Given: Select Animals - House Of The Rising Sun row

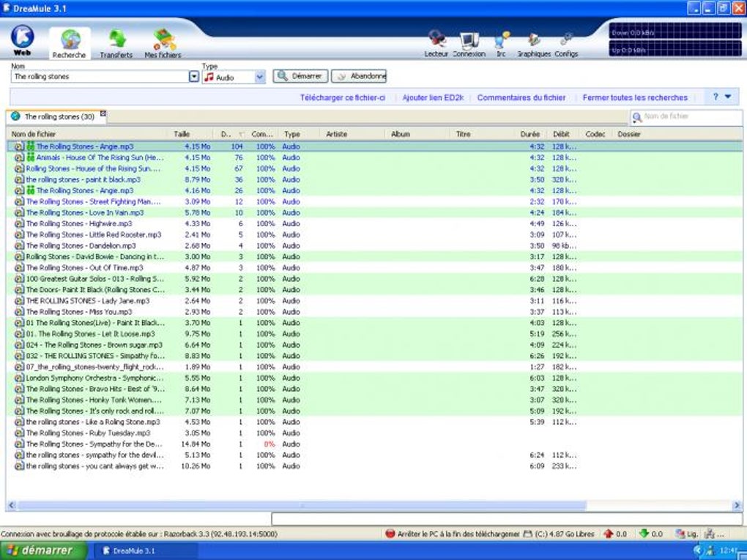Looking at the screenshot, I should click(374, 157).
